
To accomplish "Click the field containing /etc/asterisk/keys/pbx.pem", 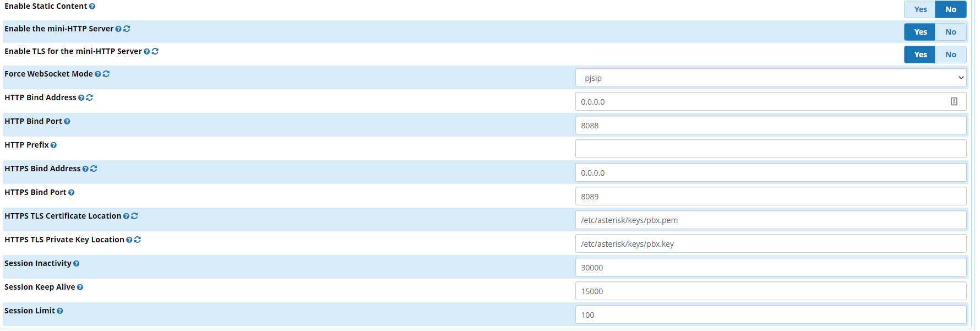I will click(771, 220).
